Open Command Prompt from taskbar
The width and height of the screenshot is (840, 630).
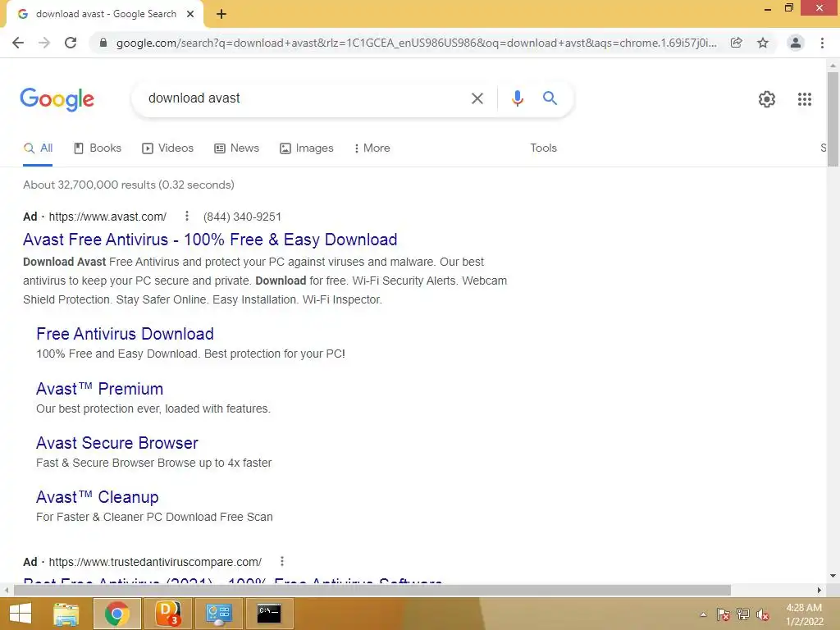(x=269, y=614)
